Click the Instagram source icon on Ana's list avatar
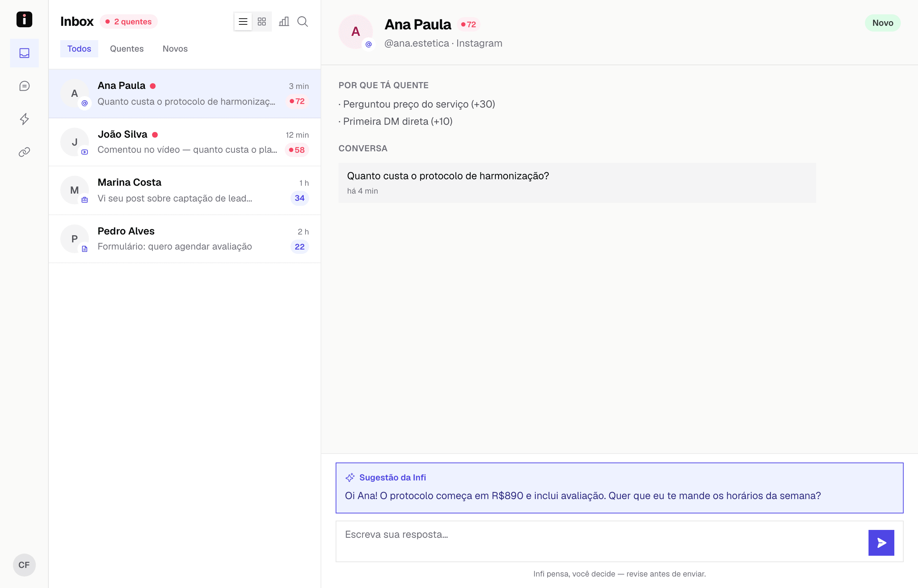The height and width of the screenshot is (588, 918). (x=85, y=103)
